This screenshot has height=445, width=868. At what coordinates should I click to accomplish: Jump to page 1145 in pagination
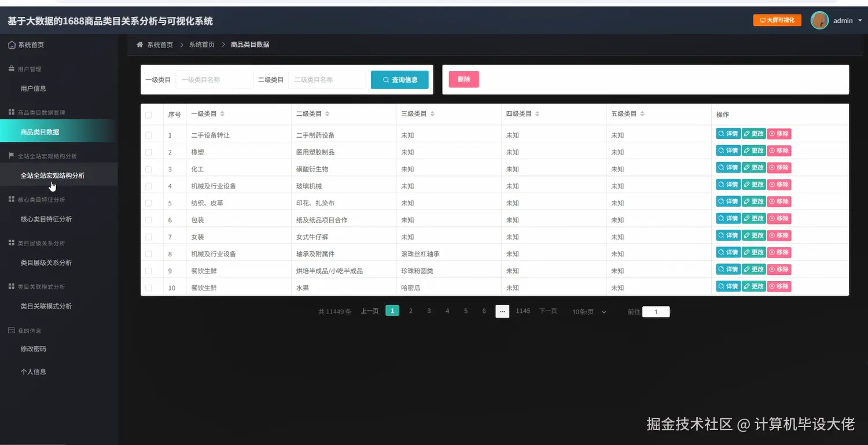[523, 311]
